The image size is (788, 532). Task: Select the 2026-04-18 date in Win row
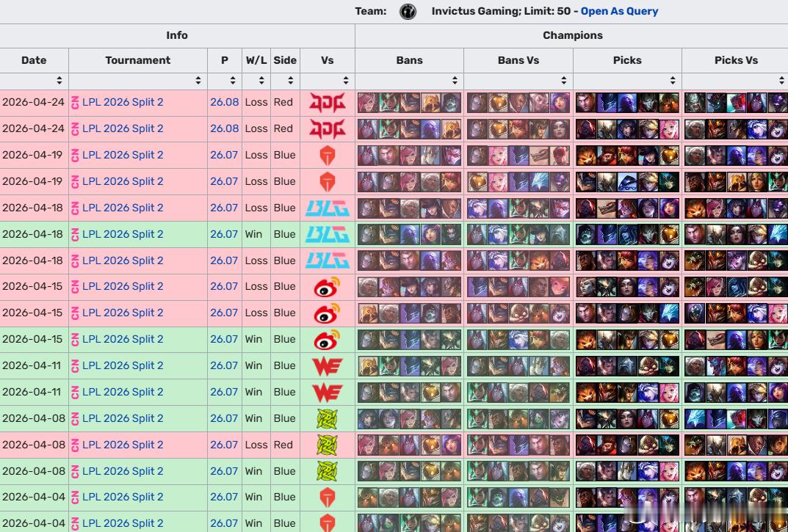click(32, 234)
